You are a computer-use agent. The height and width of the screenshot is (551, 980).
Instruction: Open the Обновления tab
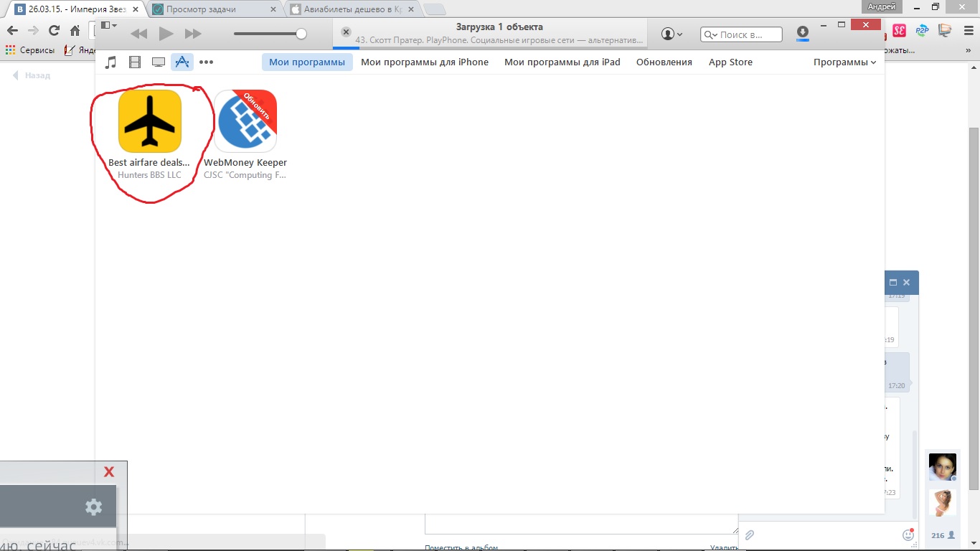pyautogui.click(x=664, y=62)
